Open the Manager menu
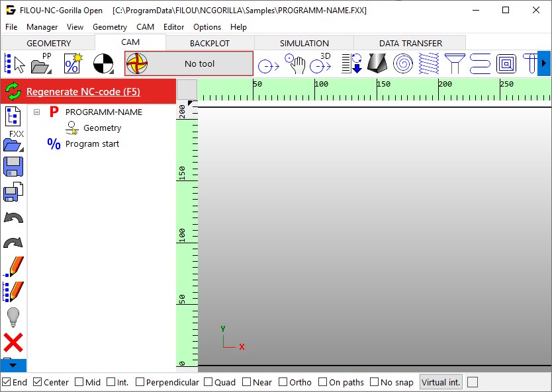The height and width of the screenshot is (392, 552). coord(42,27)
